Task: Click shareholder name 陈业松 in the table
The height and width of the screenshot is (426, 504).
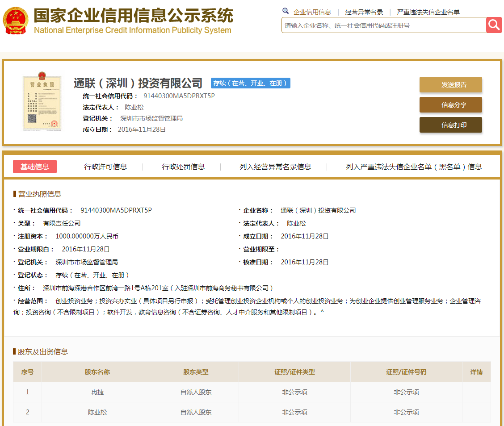Action: (97, 412)
